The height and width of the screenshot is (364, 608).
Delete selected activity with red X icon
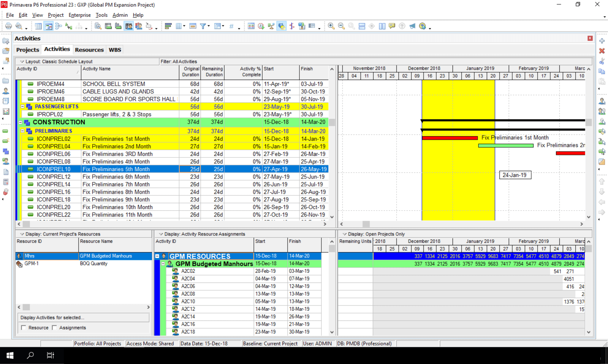(x=602, y=50)
